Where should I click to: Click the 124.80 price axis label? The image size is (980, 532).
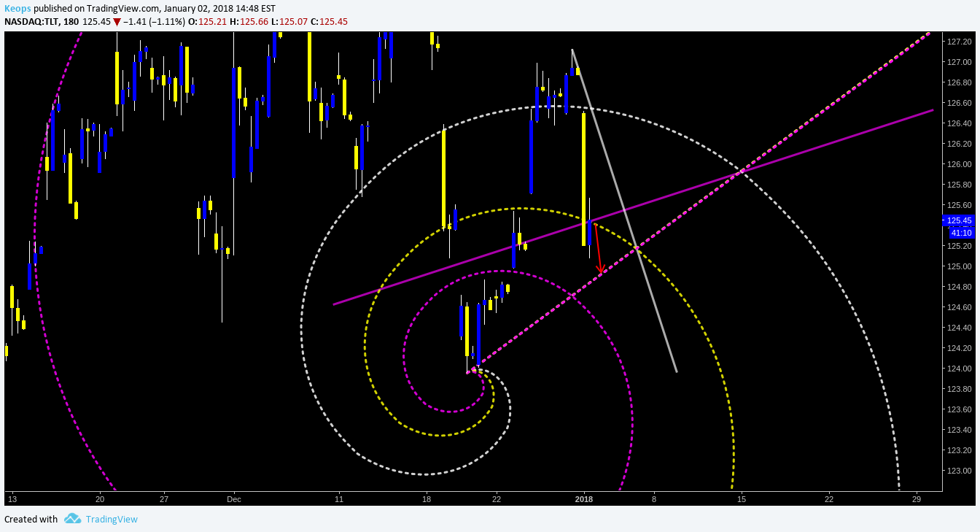(x=959, y=287)
